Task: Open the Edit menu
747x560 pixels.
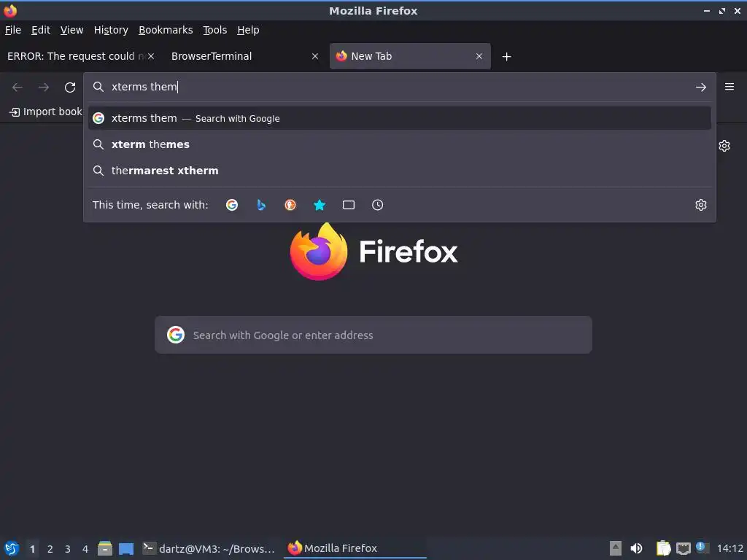Action: point(41,30)
